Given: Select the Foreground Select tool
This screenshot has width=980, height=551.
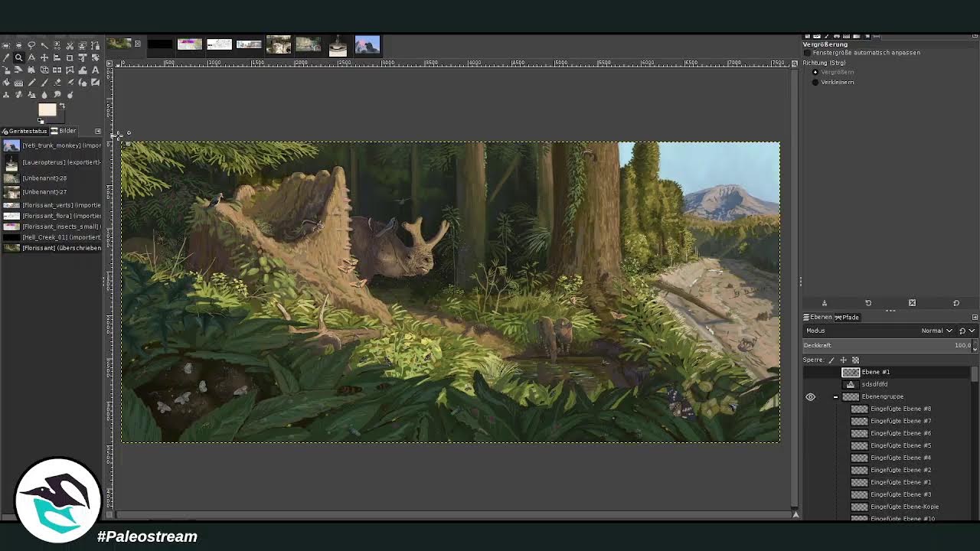Looking at the screenshot, I should [x=83, y=45].
